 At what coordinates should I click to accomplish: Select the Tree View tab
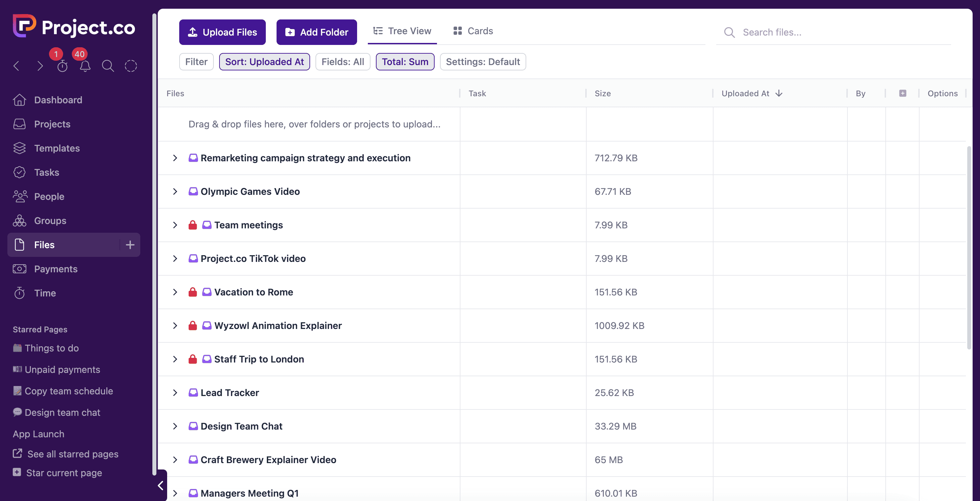[402, 31]
